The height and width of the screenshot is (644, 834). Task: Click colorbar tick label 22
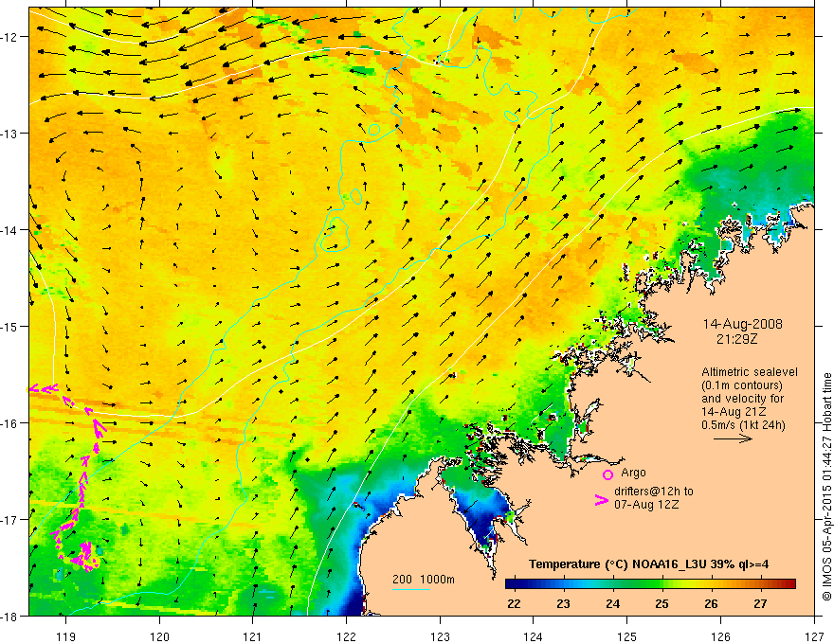click(x=514, y=603)
